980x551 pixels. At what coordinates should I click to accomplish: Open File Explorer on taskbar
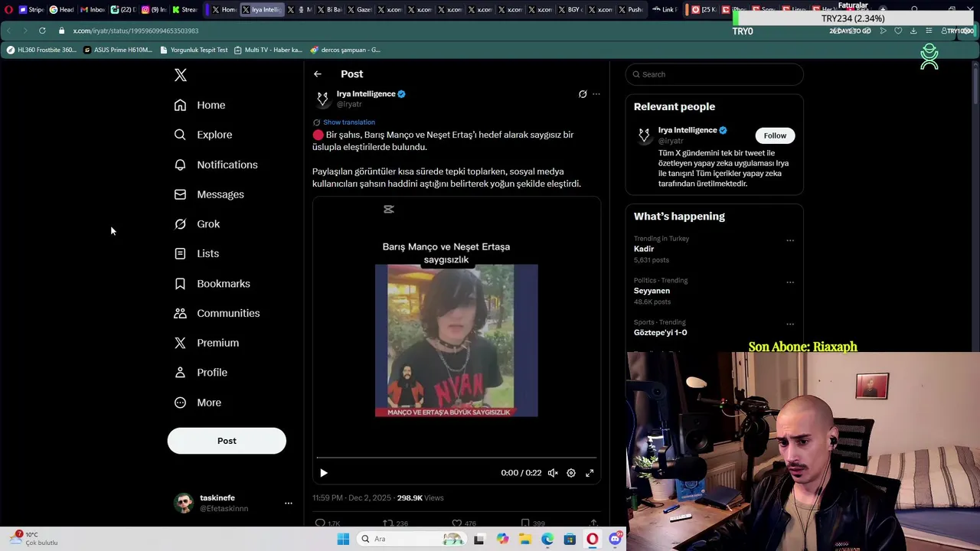coord(525,540)
